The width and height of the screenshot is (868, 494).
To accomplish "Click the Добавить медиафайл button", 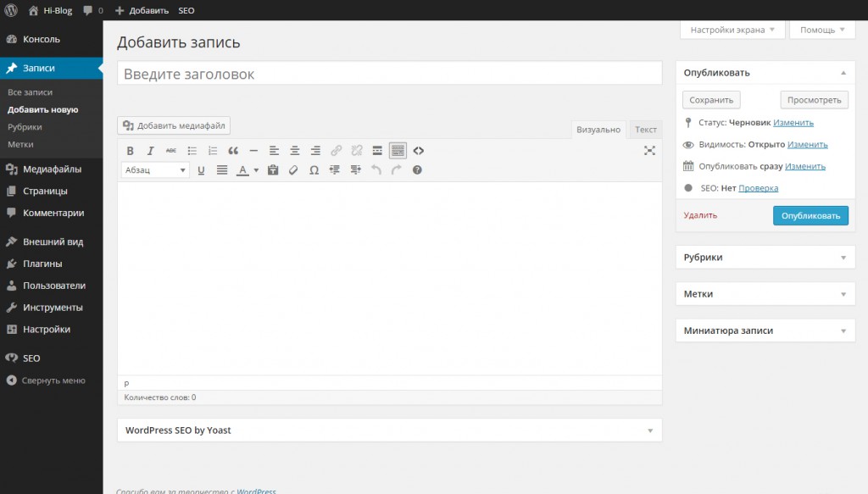I will (x=174, y=125).
